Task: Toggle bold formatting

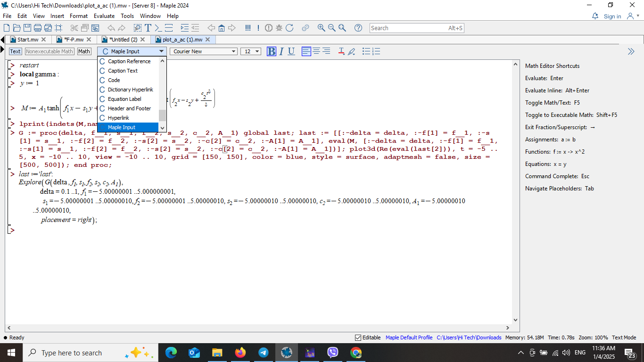Action: (272, 51)
